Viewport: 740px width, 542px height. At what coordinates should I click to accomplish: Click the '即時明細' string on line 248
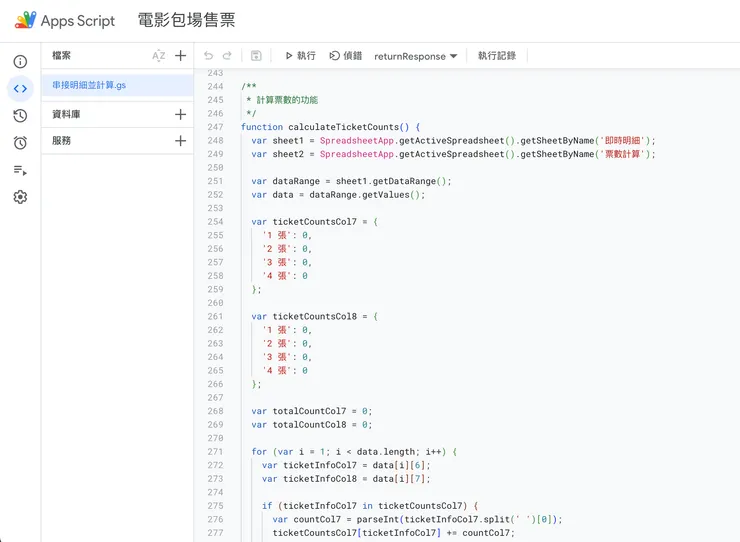click(622, 141)
